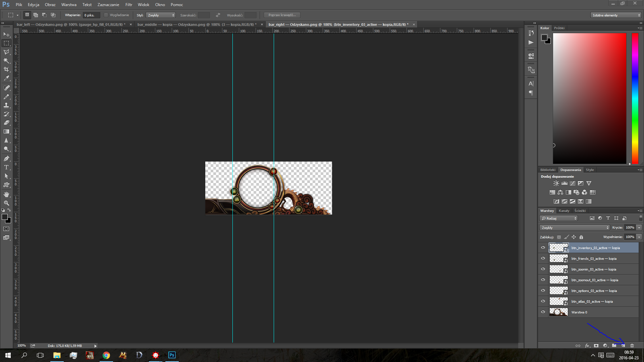This screenshot has width=644, height=362.
Task: Toggle lock transparent pixels
Action: coord(559,237)
